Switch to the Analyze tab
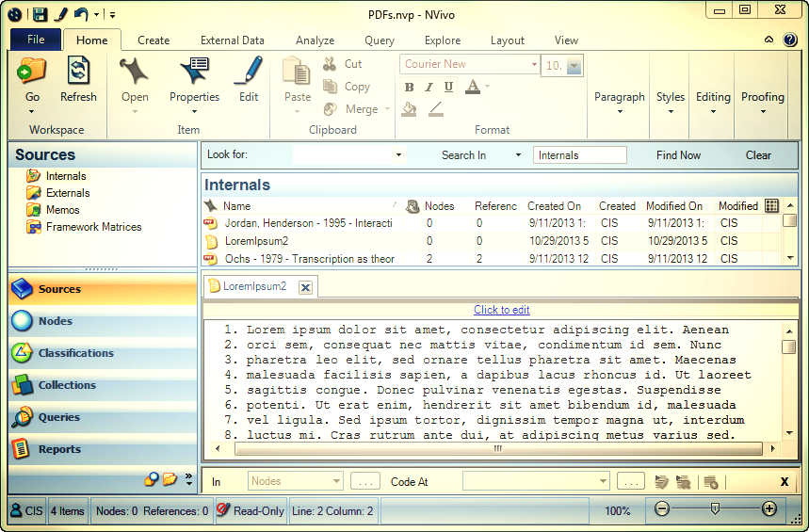The width and height of the screenshot is (809, 532). pos(315,40)
